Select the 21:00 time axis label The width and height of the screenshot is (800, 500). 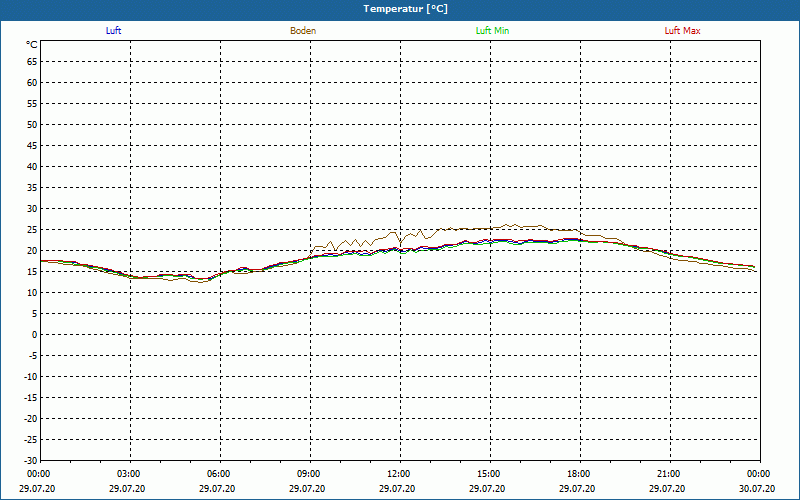pos(669,474)
